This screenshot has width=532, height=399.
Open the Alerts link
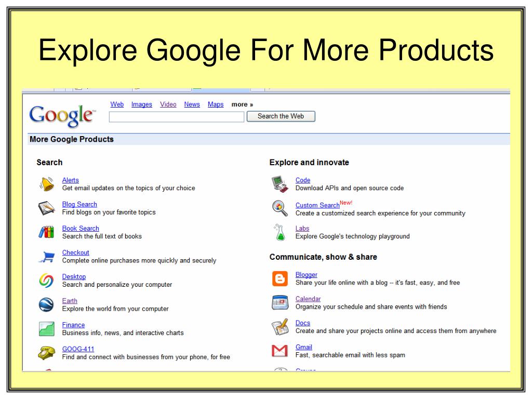[x=71, y=180]
